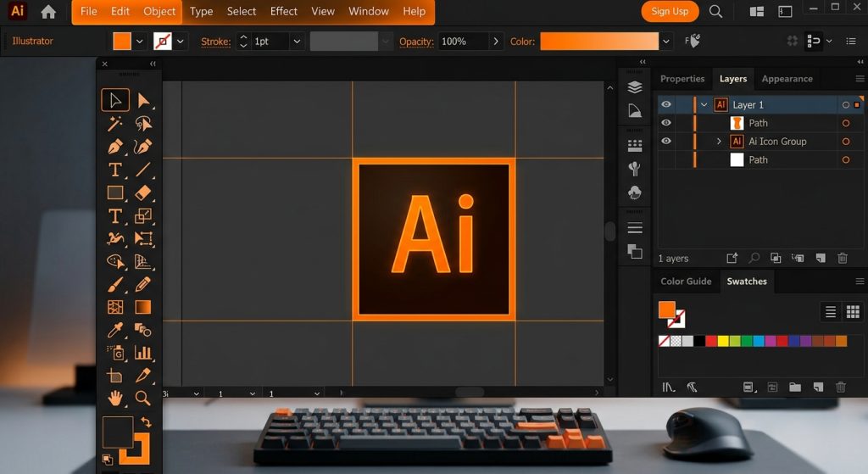Open the File menu
This screenshot has height=474, width=868.
click(88, 11)
